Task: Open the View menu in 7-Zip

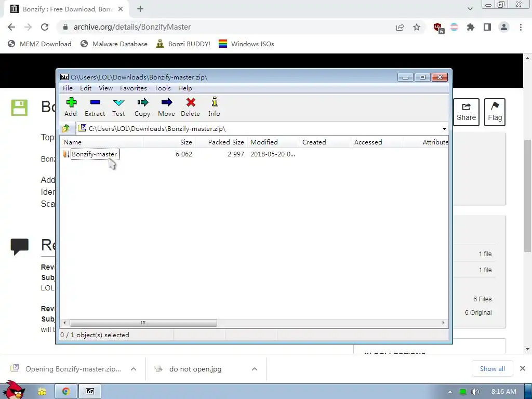Action: (x=105, y=88)
